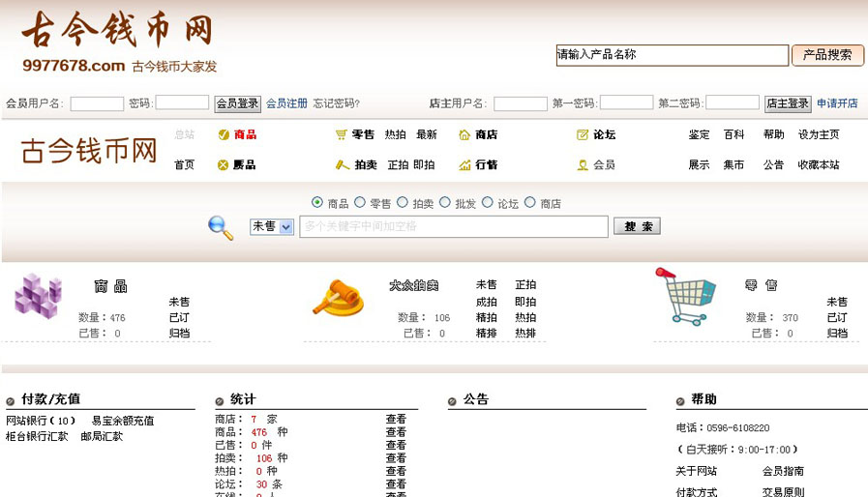This screenshot has height=497, width=868.
Task: Click the magnifying glass search icon
Action: click(221, 227)
